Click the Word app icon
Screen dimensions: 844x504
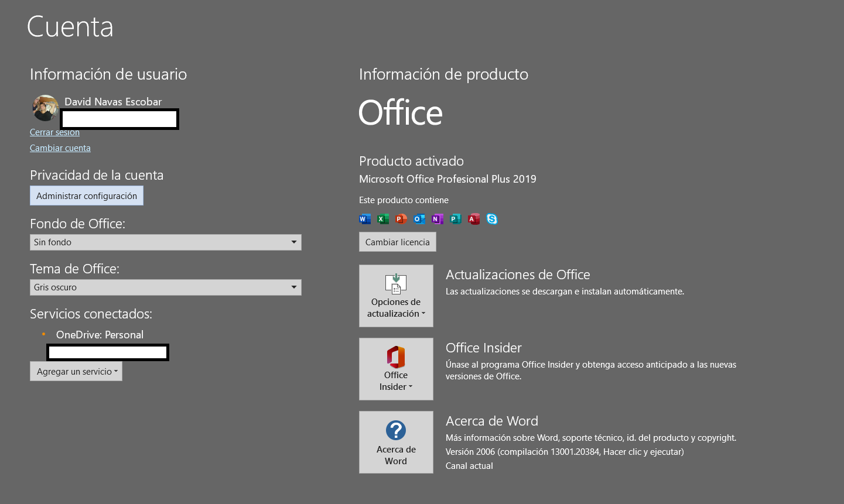(365, 219)
